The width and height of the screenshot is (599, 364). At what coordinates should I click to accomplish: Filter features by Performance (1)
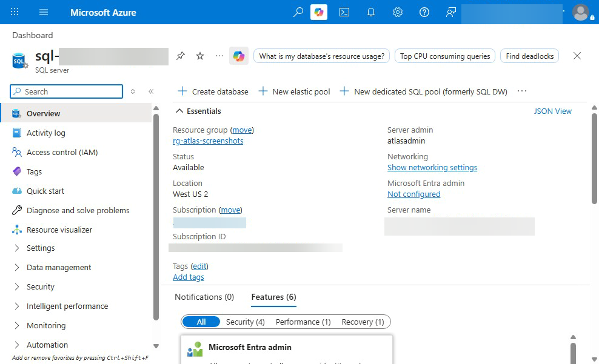pyautogui.click(x=303, y=322)
